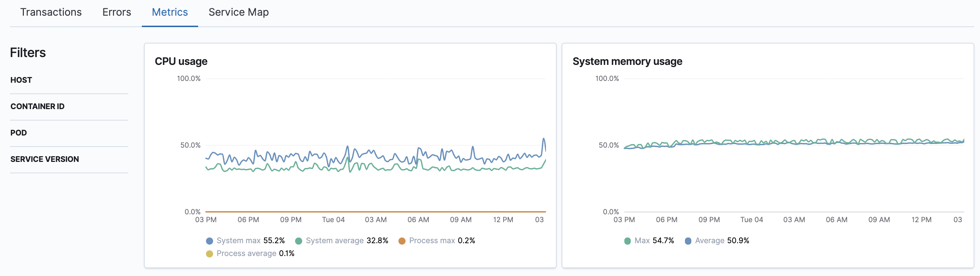Toggle the Process max series label
Image resolution: width=980 pixels, height=276 pixels.
(x=432, y=241)
